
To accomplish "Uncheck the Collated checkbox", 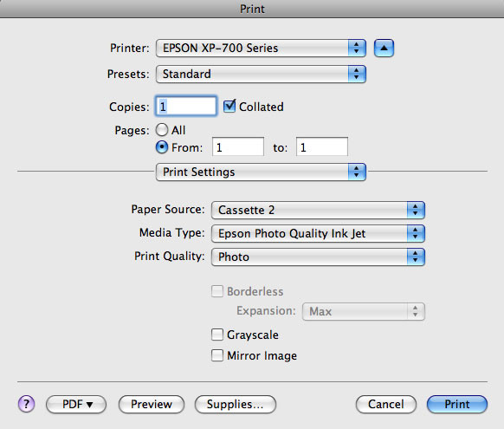I will click(x=229, y=106).
